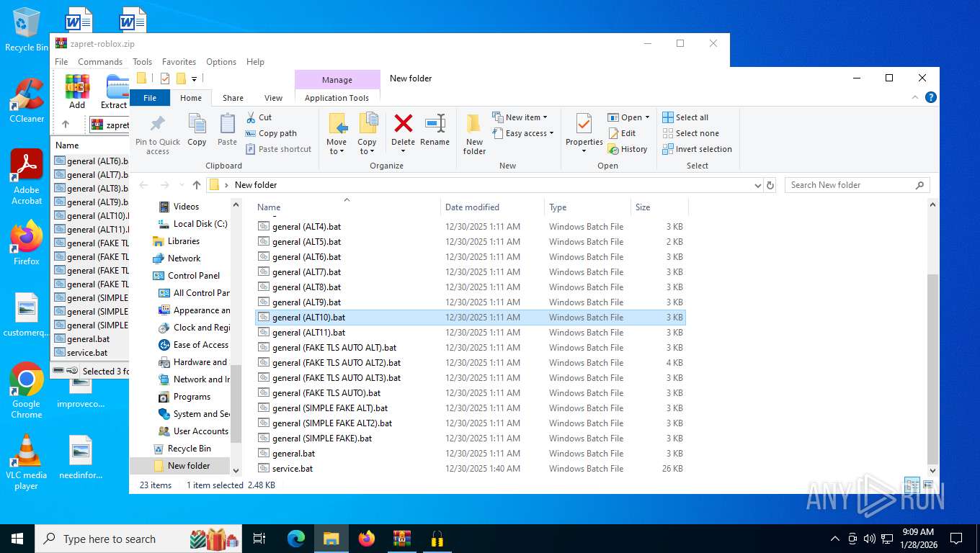Select general (SIMPLE FAKE).bat file
This screenshot has height=553, width=980.
(470, 439)
